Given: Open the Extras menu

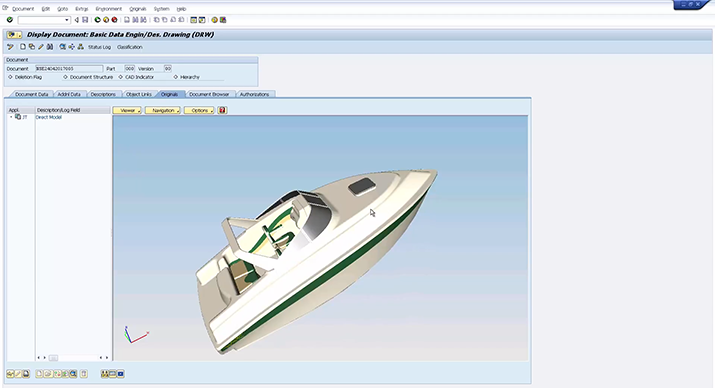Looking at the screenshot, I should [82, 9].
